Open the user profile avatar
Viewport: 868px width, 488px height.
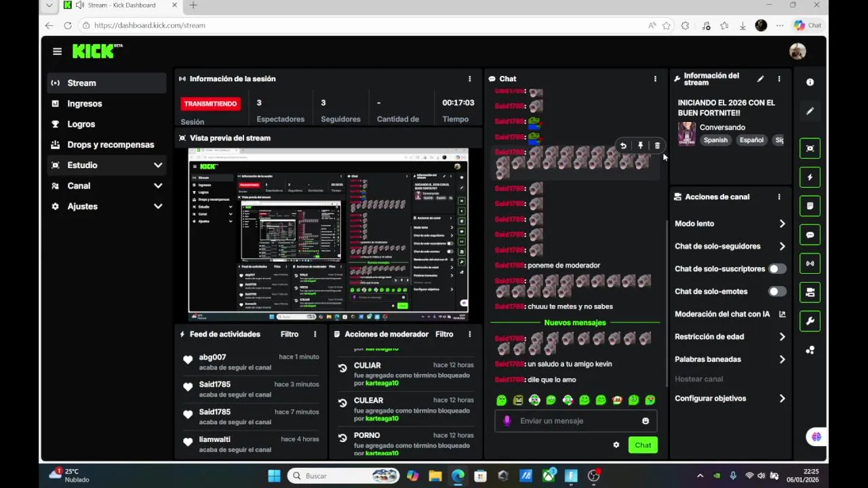pos(797,51)
